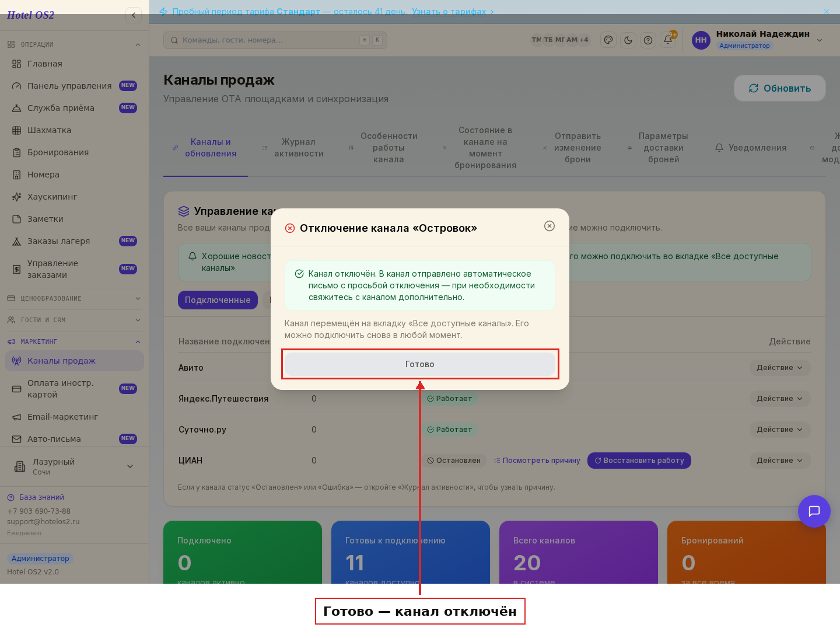Open Главная in sidebar
Image resolution: width=840 pixels, height=638 pixels.
click(74, 64)
